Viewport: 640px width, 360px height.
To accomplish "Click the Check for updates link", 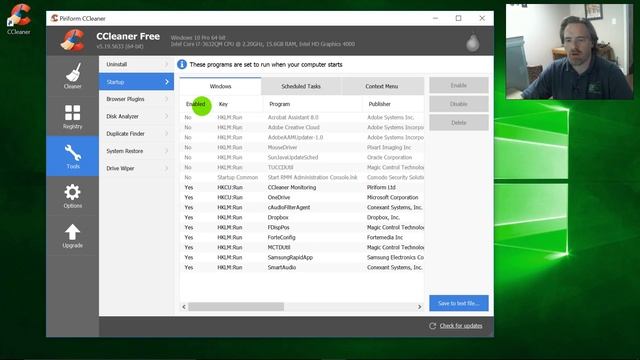I will 461,326.
